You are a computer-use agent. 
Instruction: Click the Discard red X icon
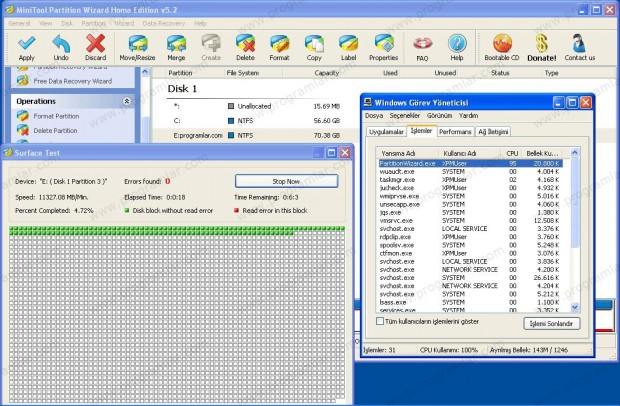pyautogui.click(x=95, y=43)
